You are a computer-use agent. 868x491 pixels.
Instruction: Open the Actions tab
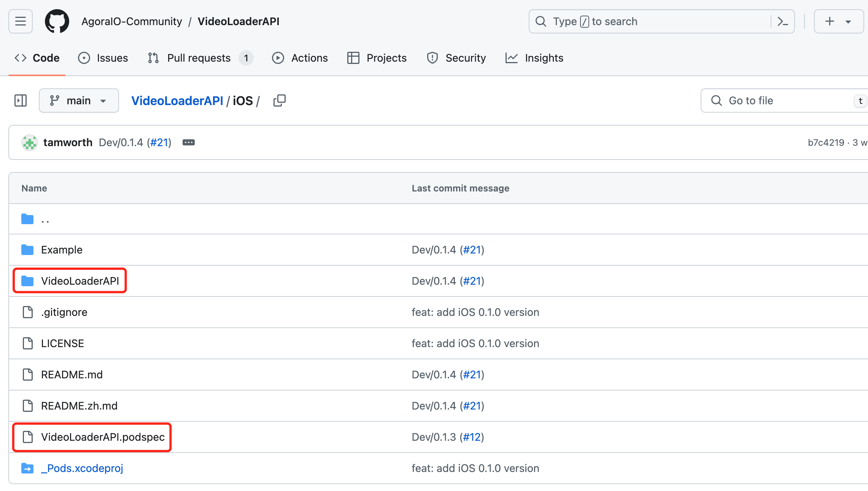(x=300, y=58)
